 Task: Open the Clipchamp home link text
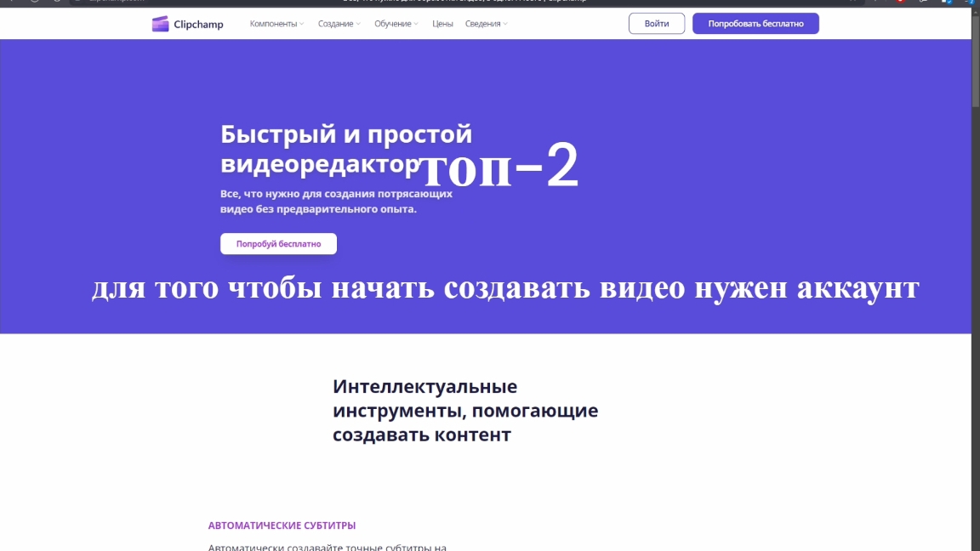click(x=198, y=25)
